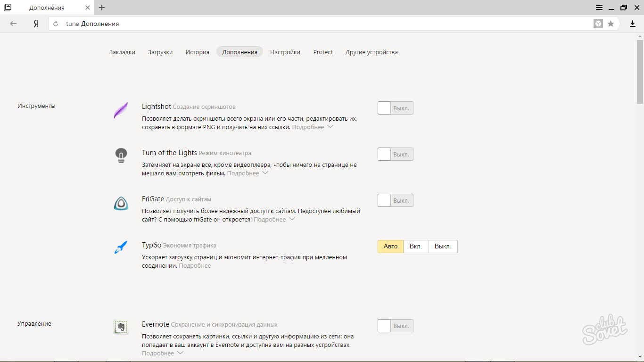Screen dimensions: 644x362
Task: Open a new tab with plus button
Action: 102,8
